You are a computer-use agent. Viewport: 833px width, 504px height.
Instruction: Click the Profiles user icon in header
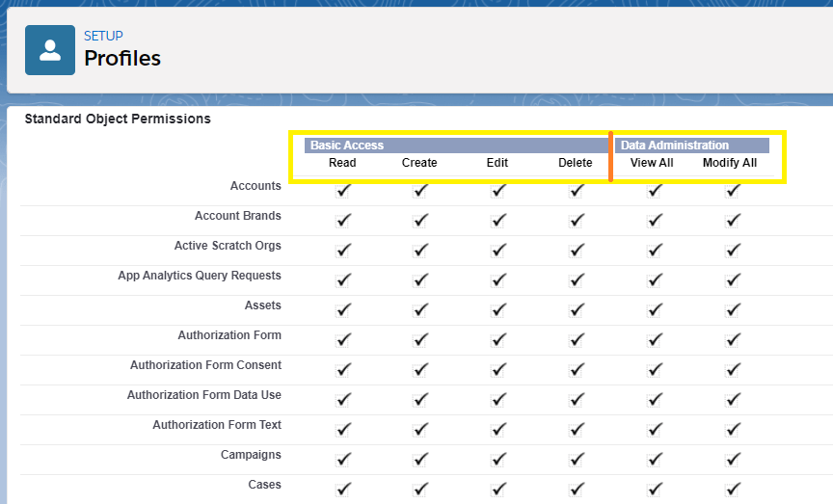tap(50, 50)
